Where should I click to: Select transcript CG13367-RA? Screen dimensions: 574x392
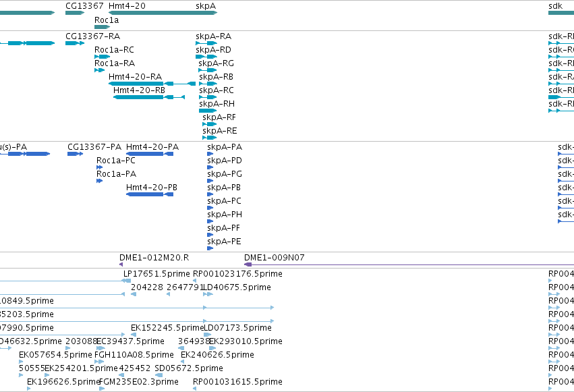[92, 36]
